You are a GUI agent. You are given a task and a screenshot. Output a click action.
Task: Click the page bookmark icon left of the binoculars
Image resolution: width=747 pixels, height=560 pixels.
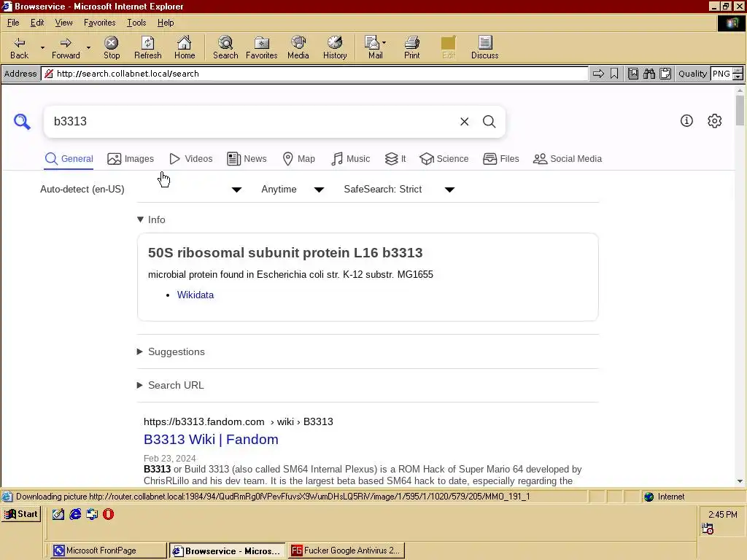coord(633,74)
